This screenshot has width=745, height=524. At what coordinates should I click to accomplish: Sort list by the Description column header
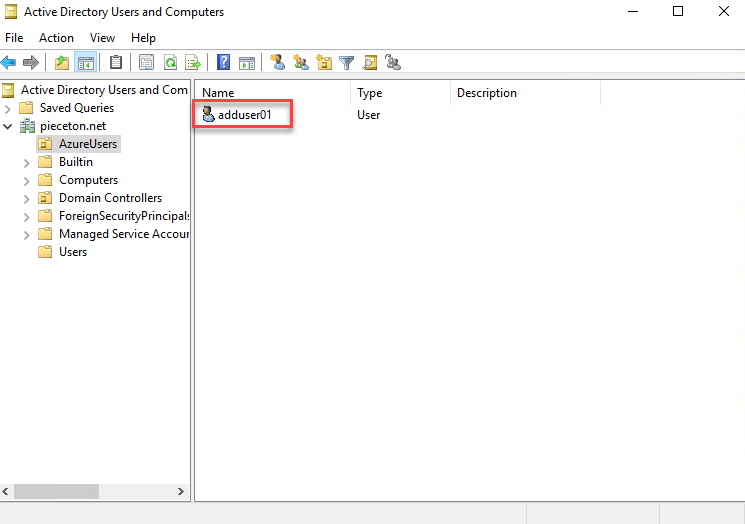525,93
